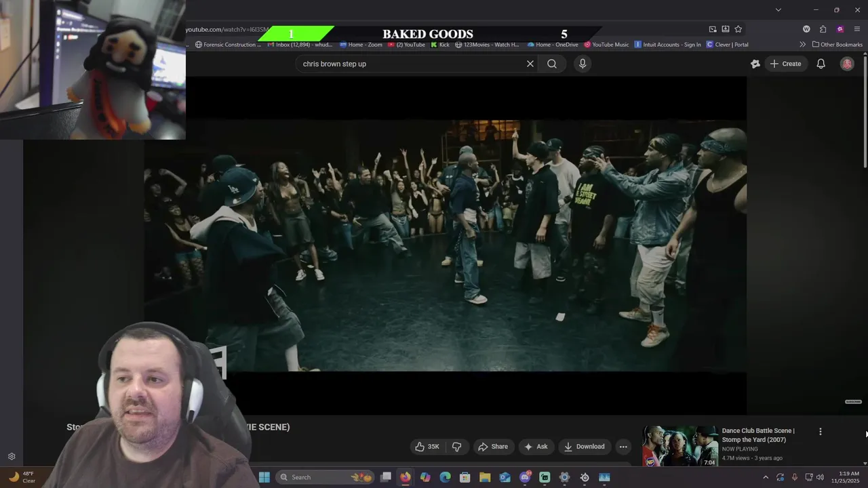The image size is (868, 488).
Task: Open Copilot from the taskbar
Action: click(425, 477)
